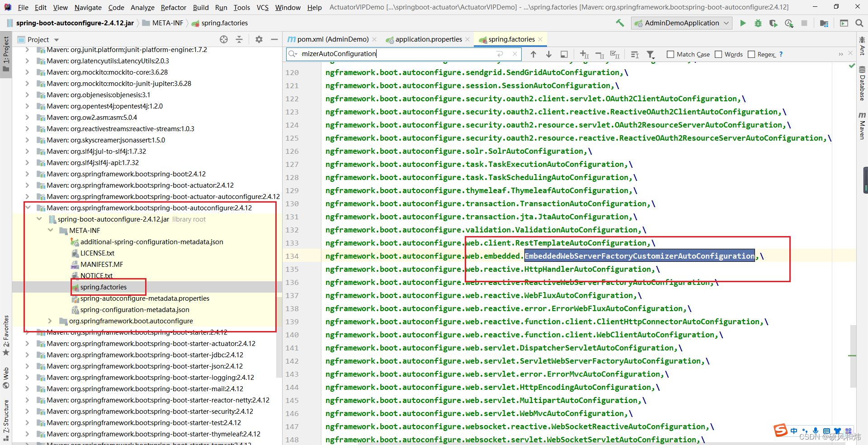This screenshot has width=868, height=445.
Task: Close the spring.factories editor tab
Action: click(x=540, y=39)
